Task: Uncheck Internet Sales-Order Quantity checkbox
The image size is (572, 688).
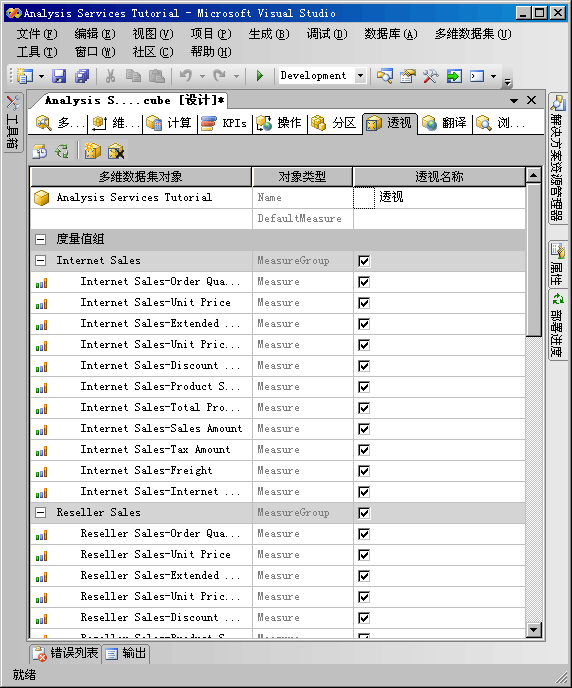Action: click(x=364, y=282)
